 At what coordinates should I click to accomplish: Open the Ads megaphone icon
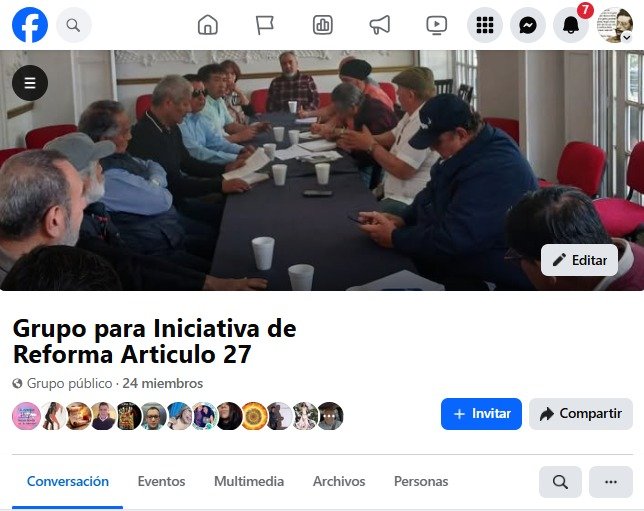click(380, 25)
